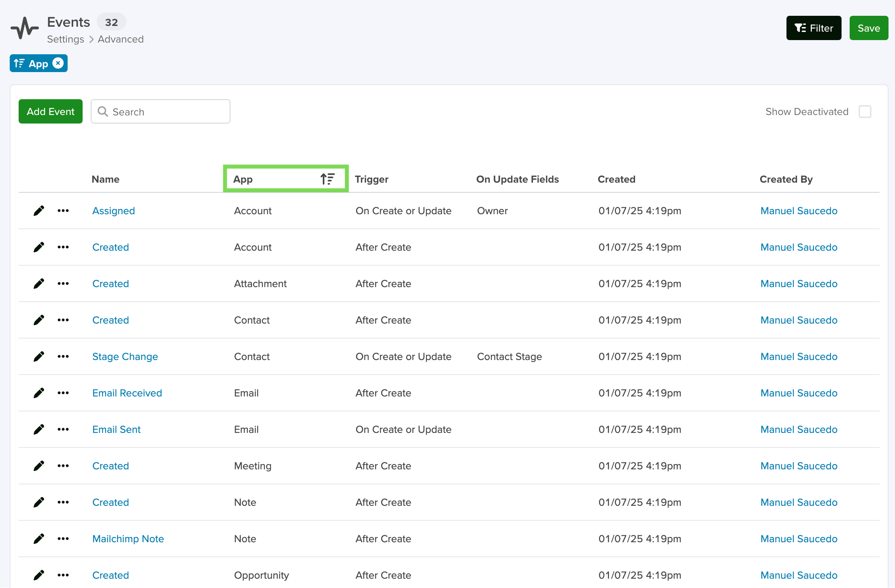The height and width of the screenshot is (588, 895).
Task: Open more options for the Assigned event
Action: click(x=63, y=211)
